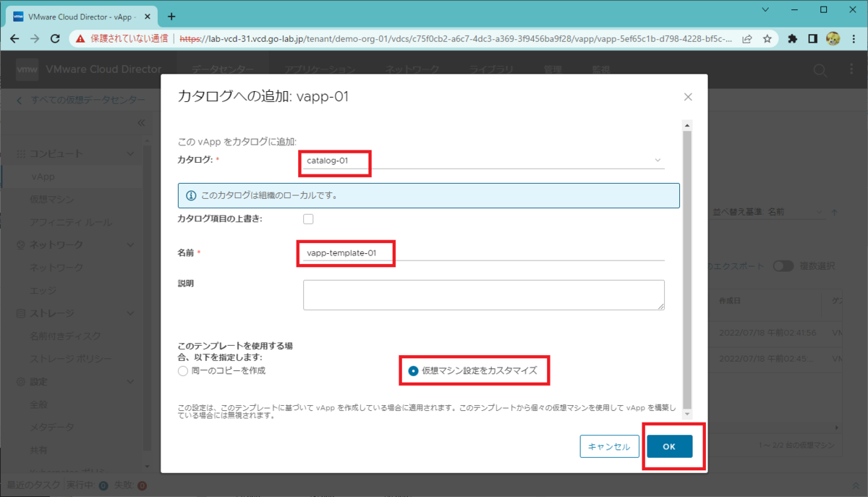Click the 名前 field containing vapp-template-01
The image size is (868, 497).
(x=483, y=252)
